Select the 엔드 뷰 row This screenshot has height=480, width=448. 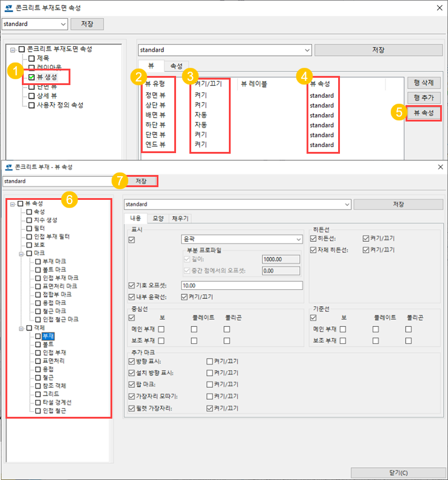[272, 145]
